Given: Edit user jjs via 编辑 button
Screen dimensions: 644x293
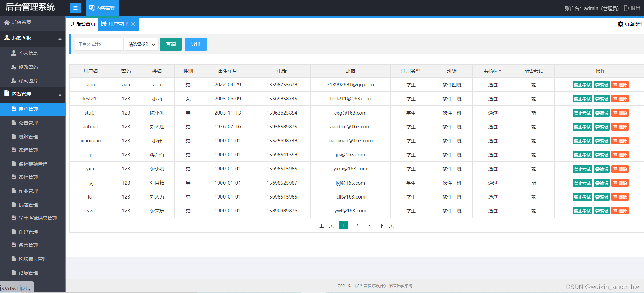Looking at the screenshot, I should [602, 155].
